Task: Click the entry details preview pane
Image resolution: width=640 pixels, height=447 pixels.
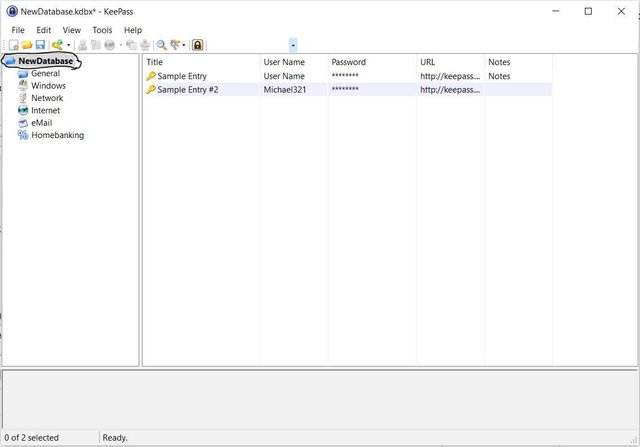Action: (x=320, y=399)
